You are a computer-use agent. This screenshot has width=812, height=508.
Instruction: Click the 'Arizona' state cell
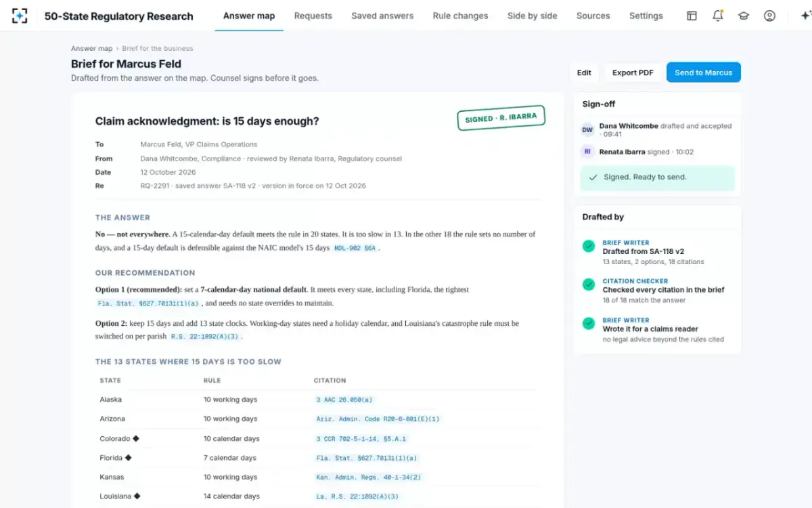point(112,419)
